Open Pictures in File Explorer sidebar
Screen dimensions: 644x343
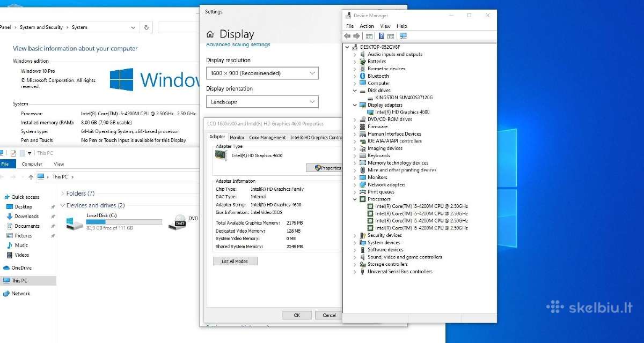tap(23, 236)
